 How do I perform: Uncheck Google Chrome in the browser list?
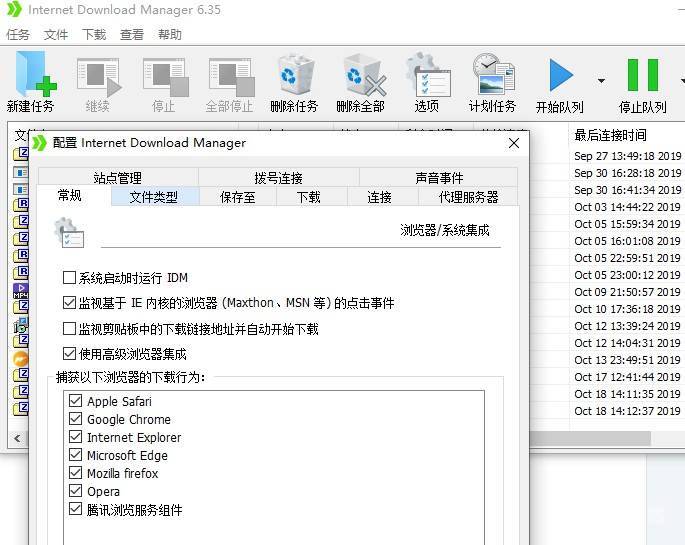point(76,418)
